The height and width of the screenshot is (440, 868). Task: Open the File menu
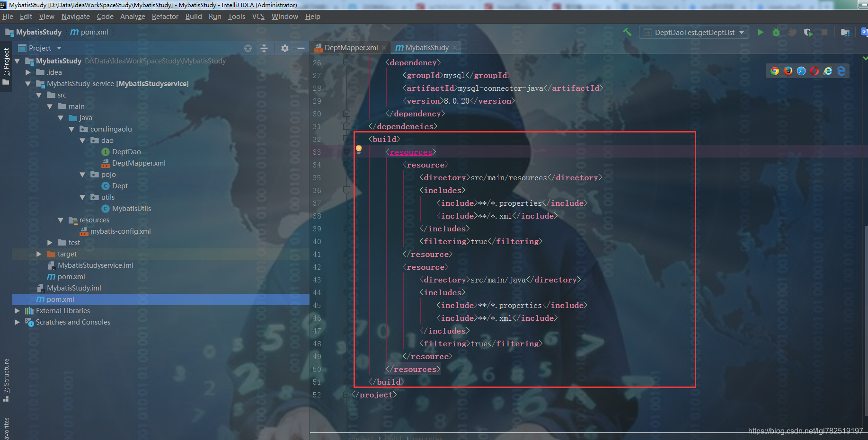pyautogui.click(x=8, y=17)
